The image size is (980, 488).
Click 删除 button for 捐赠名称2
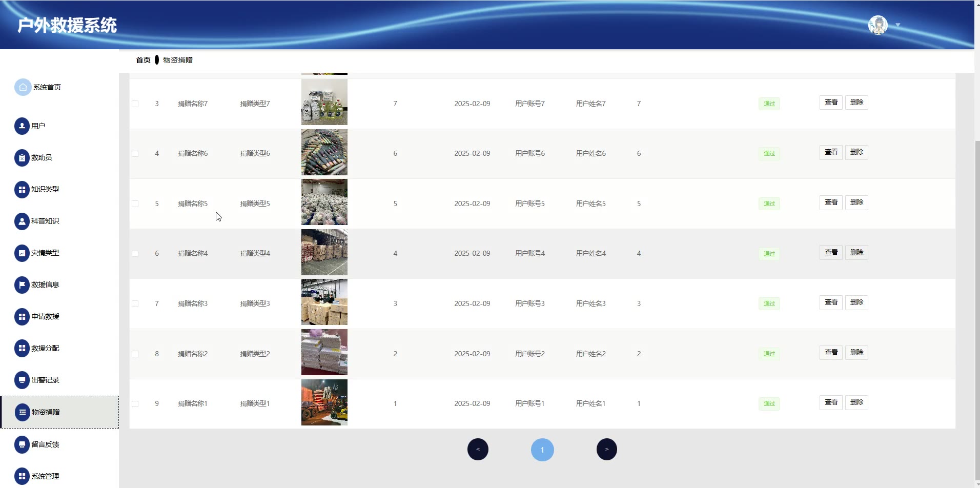tap(856, 353)
